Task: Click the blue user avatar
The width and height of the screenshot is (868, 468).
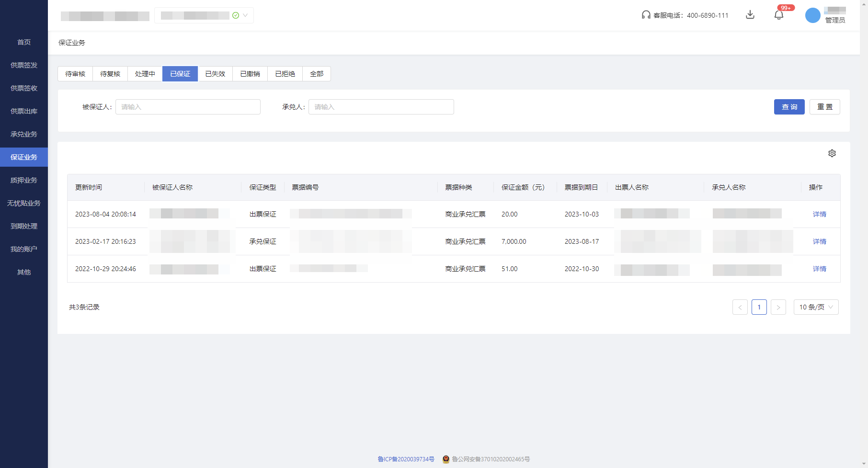Action: [x=812, y=15]
